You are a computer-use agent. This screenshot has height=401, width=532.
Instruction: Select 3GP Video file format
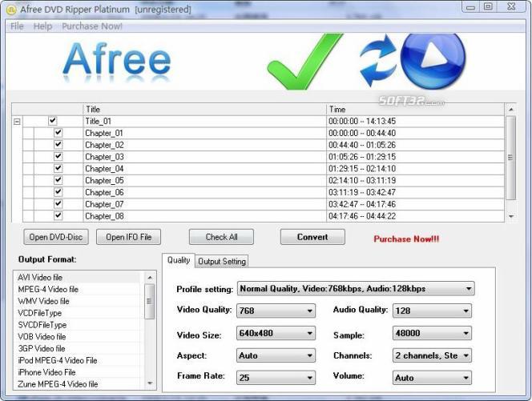click(x=77, y=348)
